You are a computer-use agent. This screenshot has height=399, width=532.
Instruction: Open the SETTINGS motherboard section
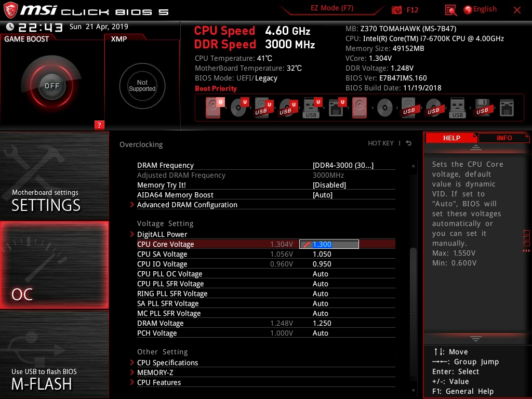coord(54,176)
